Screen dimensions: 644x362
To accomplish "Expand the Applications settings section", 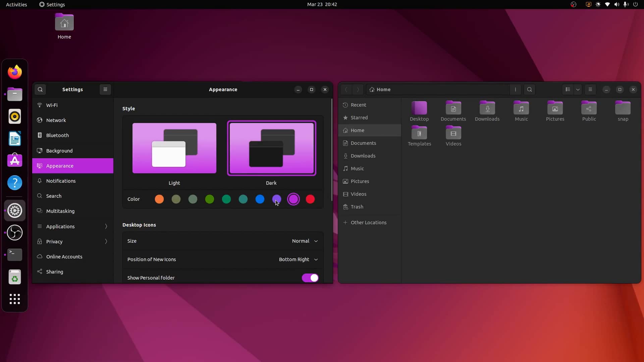I will point(72,226).
